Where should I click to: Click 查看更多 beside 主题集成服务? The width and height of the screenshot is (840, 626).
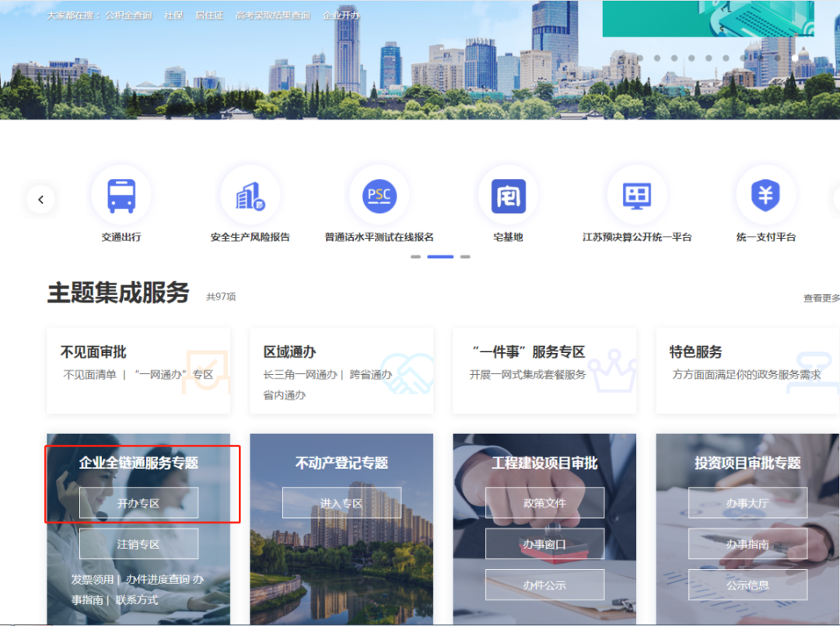[x=821, y=298]
